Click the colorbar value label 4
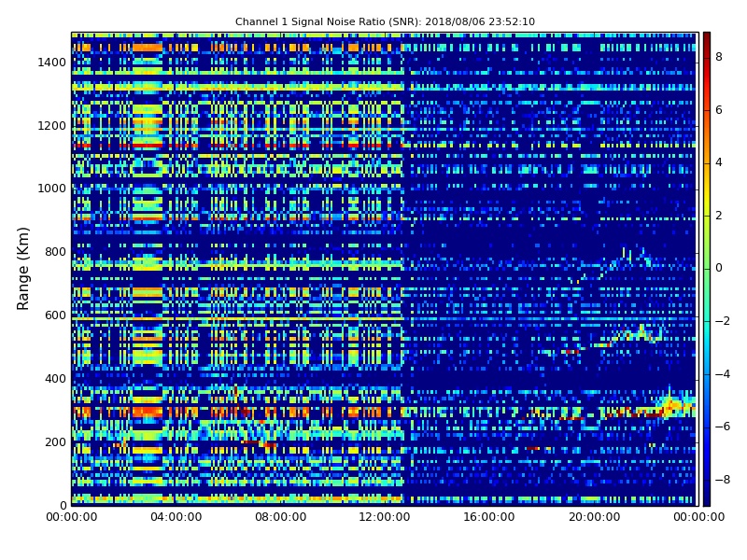This screenshot has width=747, height=560. (x=719, y=162)
